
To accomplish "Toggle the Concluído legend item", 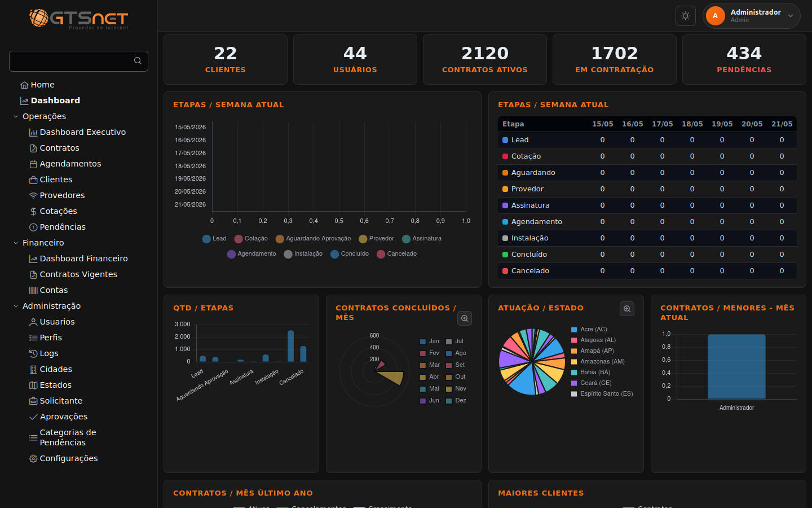I will coord(350,254).
